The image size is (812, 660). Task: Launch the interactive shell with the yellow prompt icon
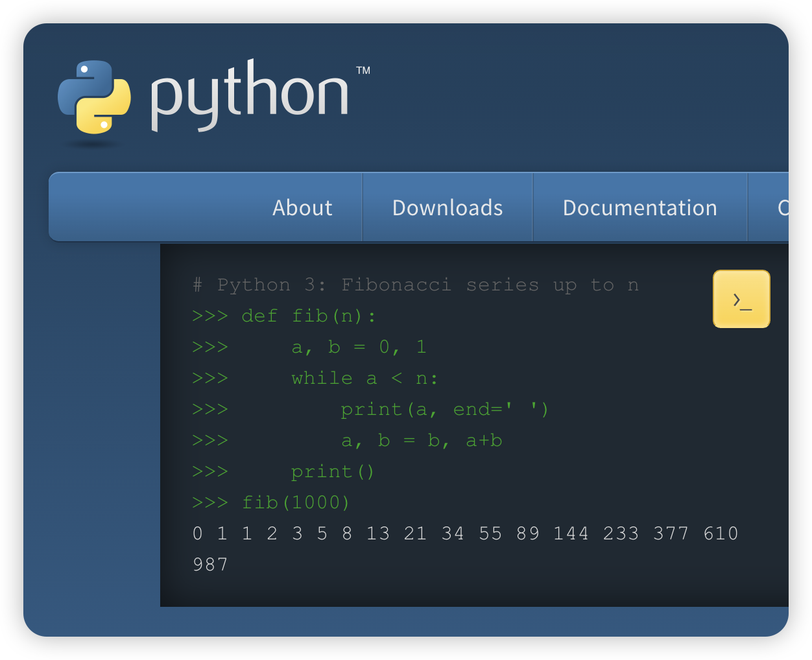pos(741,299)
